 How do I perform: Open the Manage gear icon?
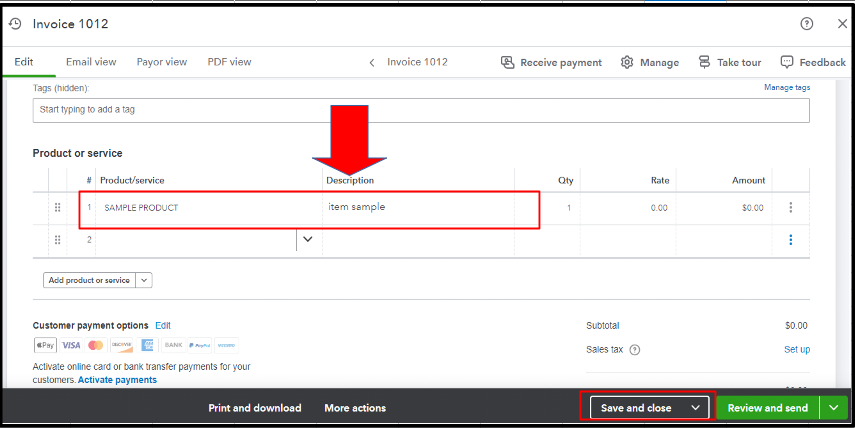tap(627, 62)
